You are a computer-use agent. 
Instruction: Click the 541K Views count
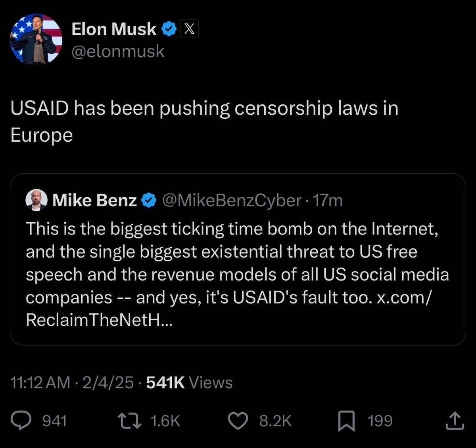(189, 383)
